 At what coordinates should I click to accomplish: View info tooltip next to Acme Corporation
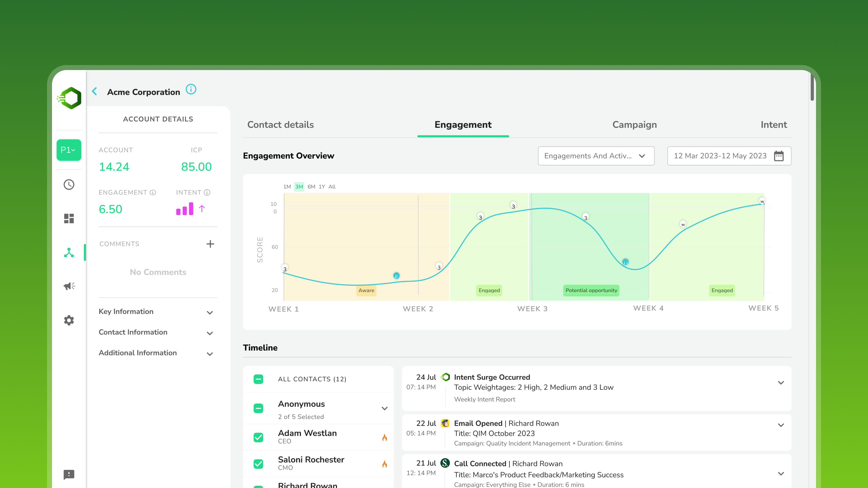191,89
